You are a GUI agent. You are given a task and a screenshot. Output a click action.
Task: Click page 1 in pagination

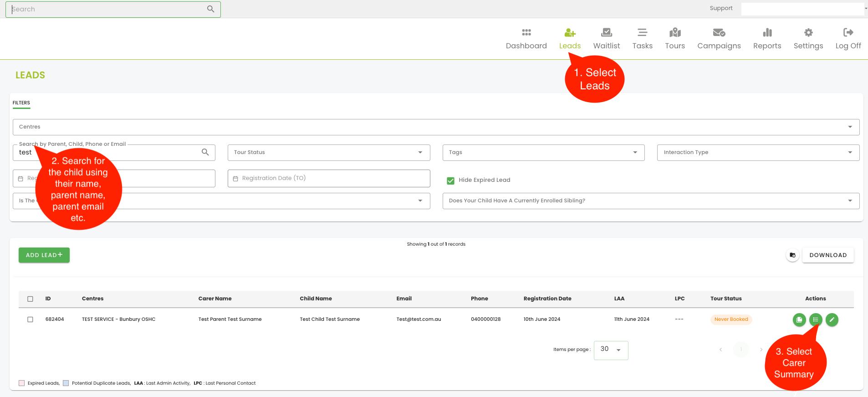coord(741,350)
